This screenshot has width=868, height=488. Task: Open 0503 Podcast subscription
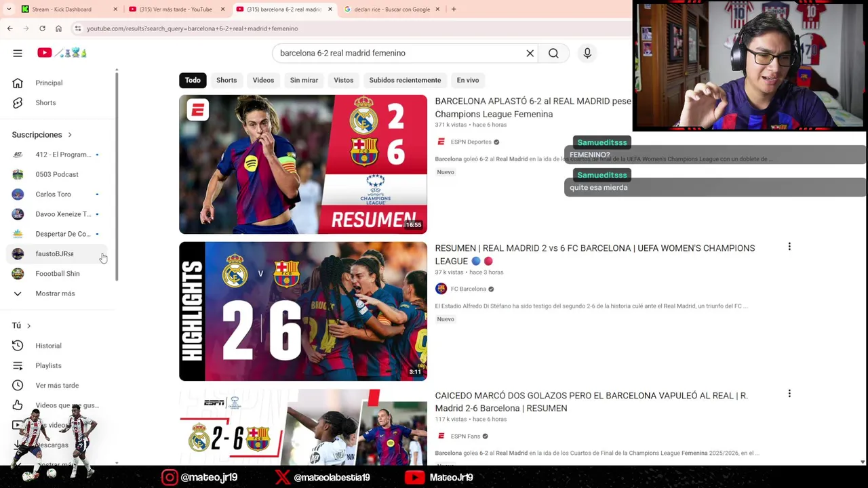tap(58, 174)
